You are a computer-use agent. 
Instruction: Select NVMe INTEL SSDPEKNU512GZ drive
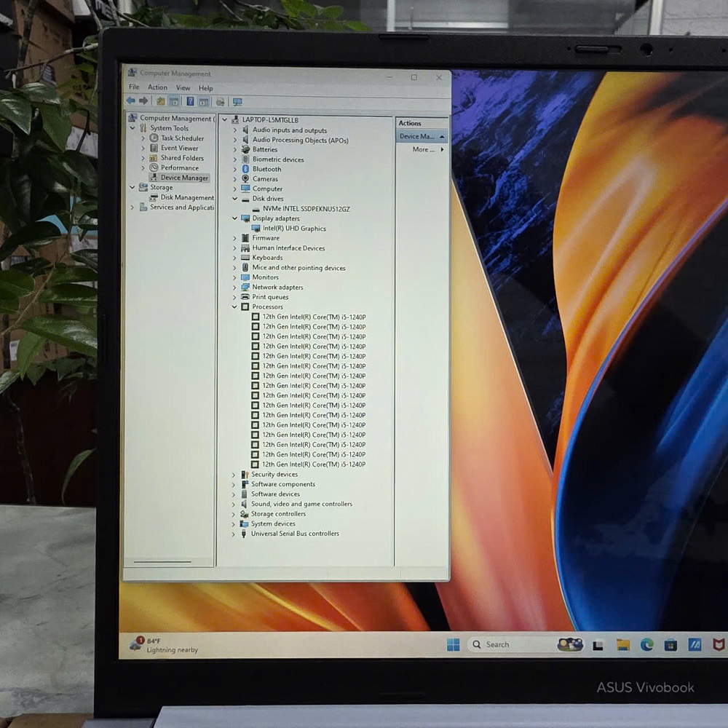click(x=306, y=209)
